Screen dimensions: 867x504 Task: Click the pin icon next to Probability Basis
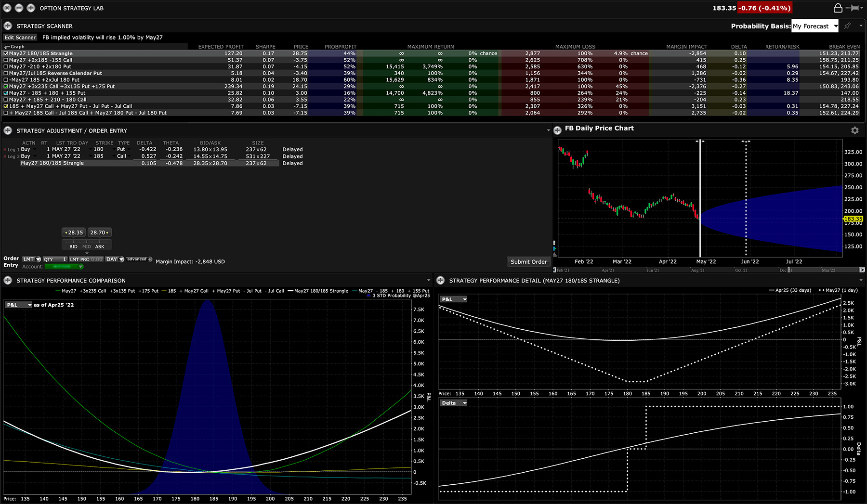tap(846, 26)
